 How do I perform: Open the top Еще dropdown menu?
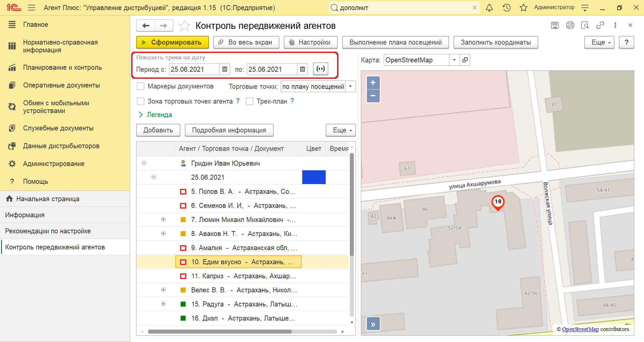(599, 43)
